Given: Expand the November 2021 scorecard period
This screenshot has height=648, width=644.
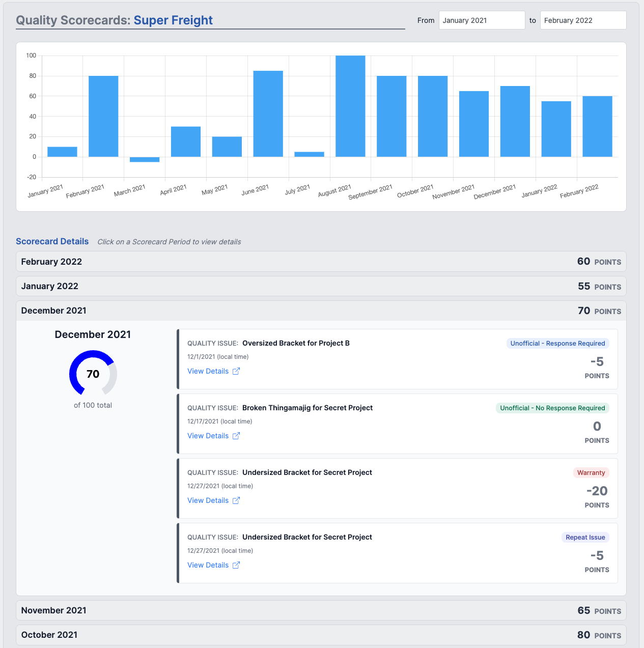Looking at the screenshot, I should pos(321,610).
